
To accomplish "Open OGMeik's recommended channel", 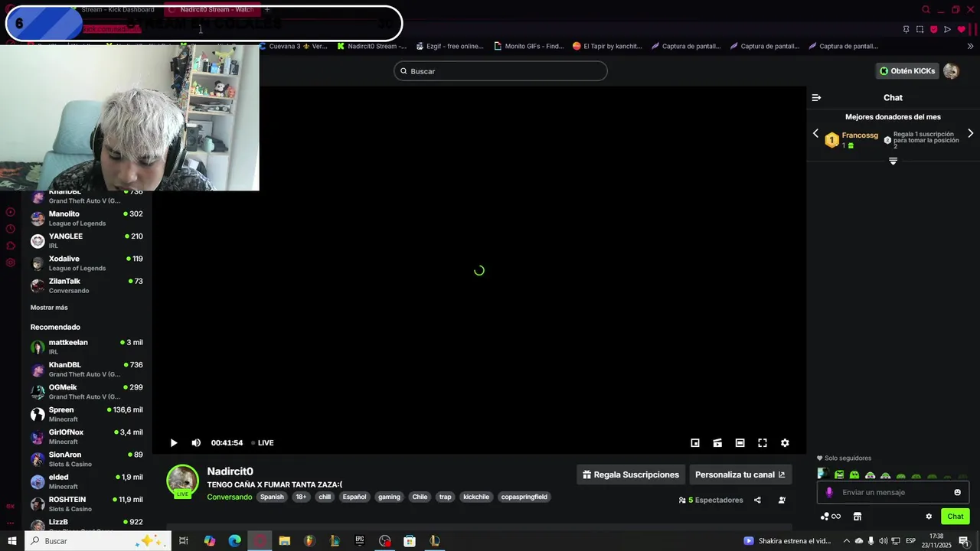I will pyautogui.click(x=87, y=392).
